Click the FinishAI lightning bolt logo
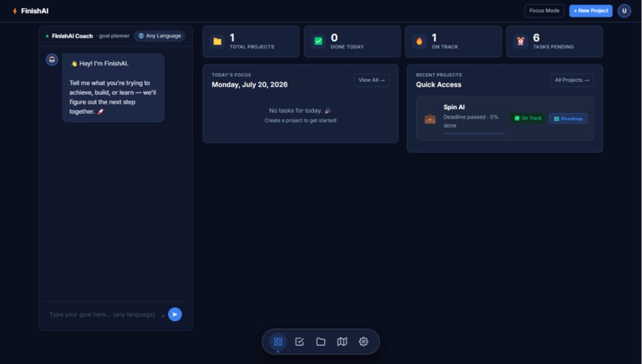The width and height of the screenshot is (642, 364). (x=15, y=11)
